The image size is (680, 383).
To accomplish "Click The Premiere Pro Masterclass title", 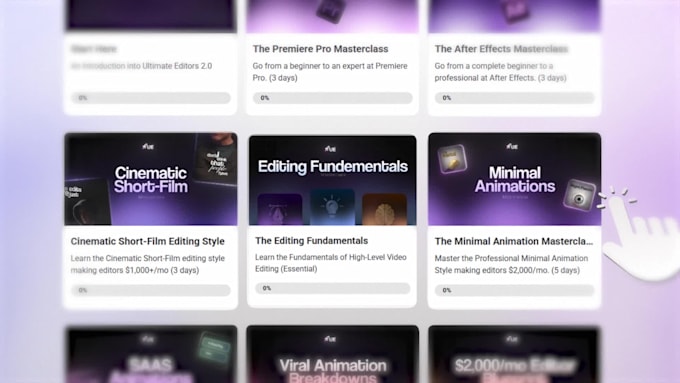I will pos(320,49).
